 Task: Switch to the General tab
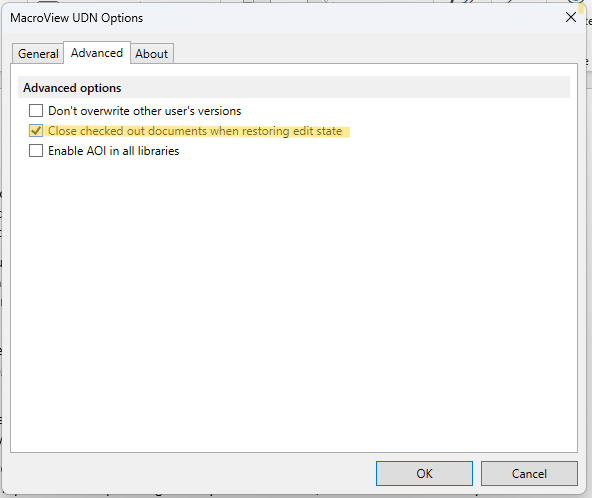point(38,54)
